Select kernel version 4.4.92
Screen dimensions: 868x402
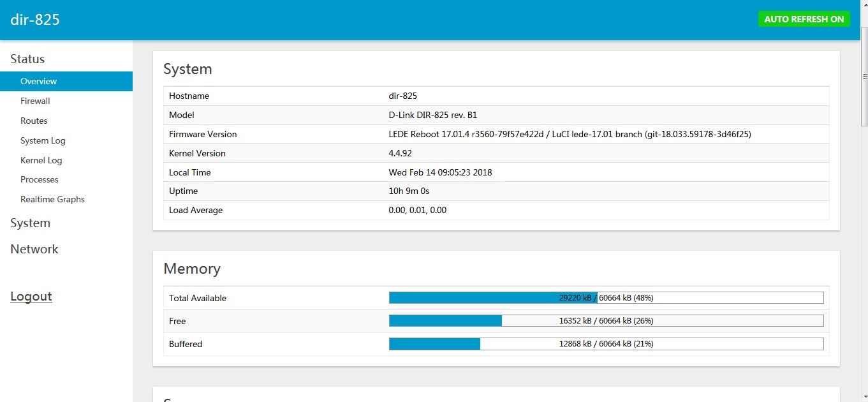(x=401, y=153)
